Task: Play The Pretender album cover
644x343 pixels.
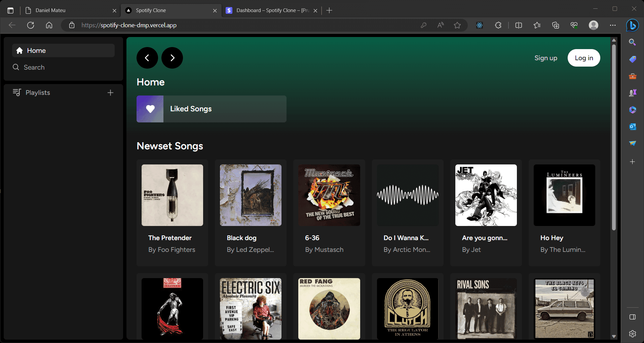Action: (172, 195)
